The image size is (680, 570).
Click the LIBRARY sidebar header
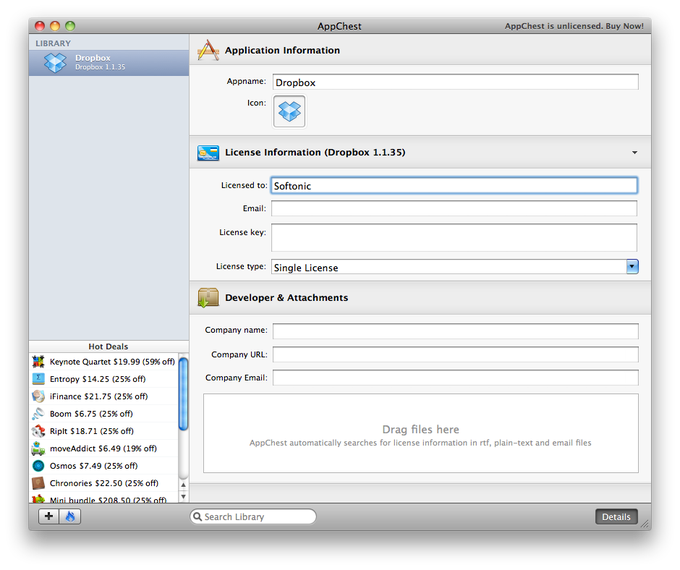coord(53,43)
